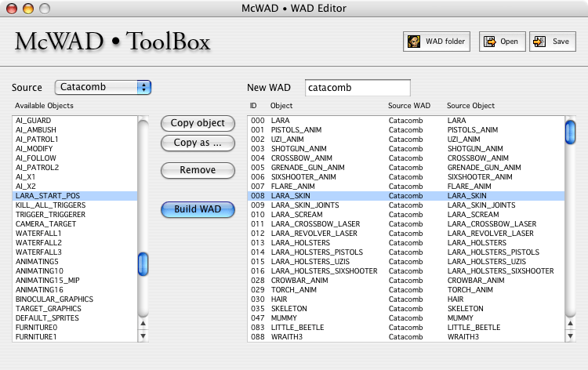The image size is (588, 370).
Task: Click the WAD folder icon button
Action: (437, 42)
